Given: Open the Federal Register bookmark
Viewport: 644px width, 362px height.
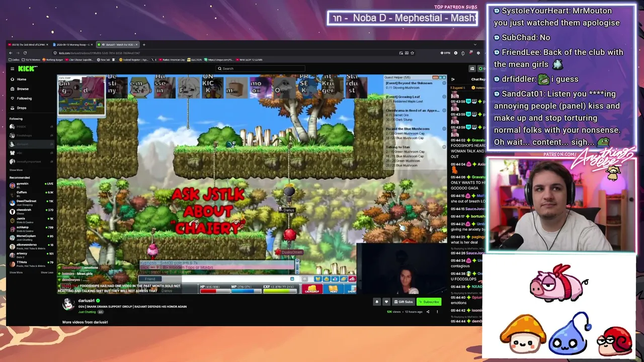Looking at the screenshot, I should point(133,60).
